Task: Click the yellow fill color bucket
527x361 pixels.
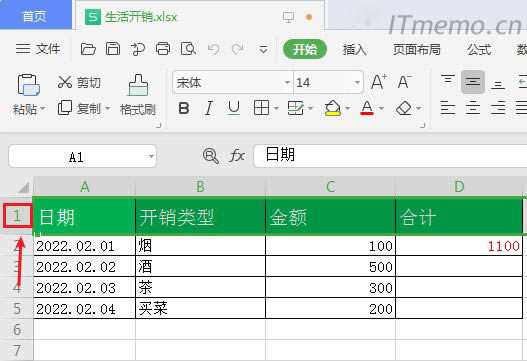Action: tap(333, 108)
